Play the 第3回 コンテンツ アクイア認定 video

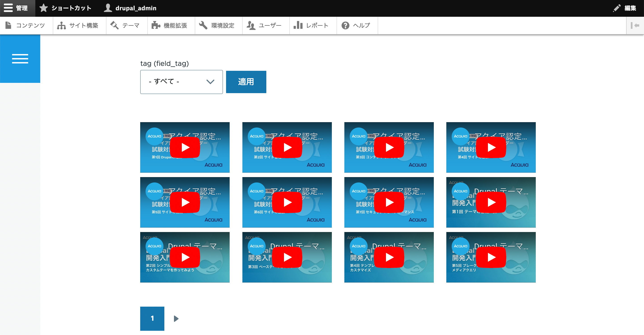pos(389,147)
